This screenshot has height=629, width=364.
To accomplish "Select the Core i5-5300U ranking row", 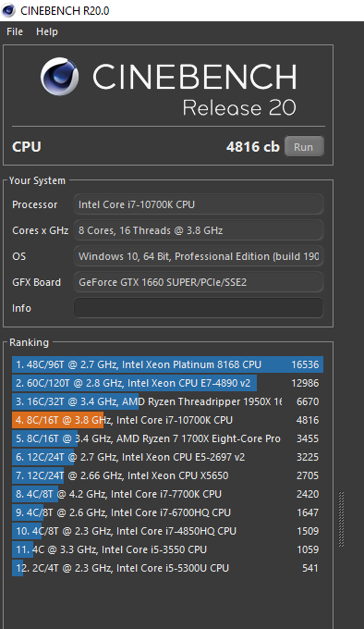I will point(167,568).
